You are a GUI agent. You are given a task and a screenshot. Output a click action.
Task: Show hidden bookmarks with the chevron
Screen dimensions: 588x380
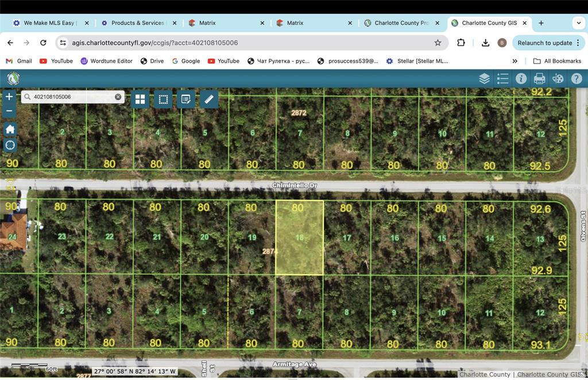click(x=514, y=61)
